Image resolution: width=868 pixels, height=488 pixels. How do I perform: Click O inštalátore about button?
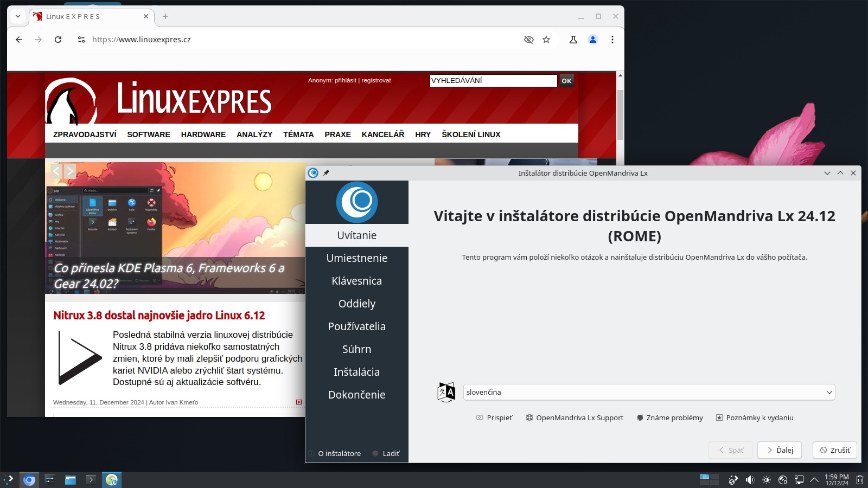pyautogui.click(x=335, y=453)
